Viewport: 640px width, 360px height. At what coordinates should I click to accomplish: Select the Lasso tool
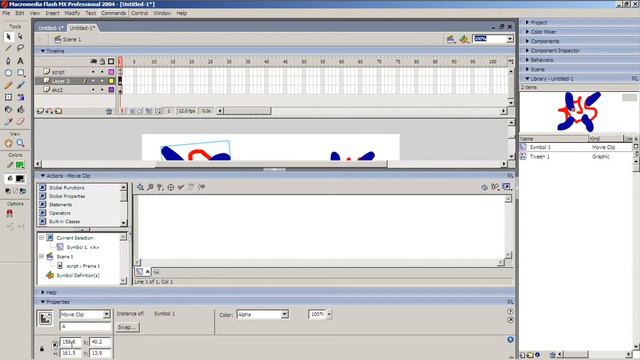(20, 49)
